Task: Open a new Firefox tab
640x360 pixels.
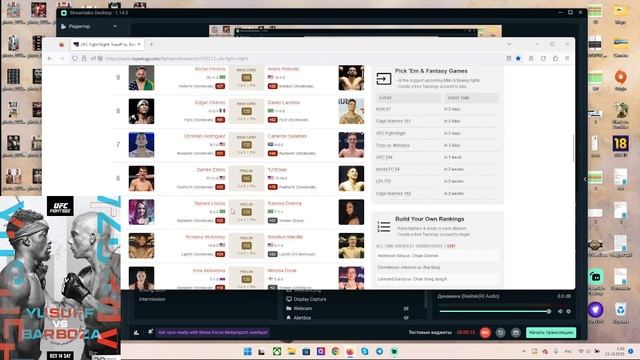Action: tap(151, 44)
